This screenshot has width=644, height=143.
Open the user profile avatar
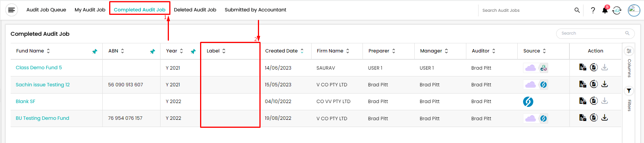[634, 10]
